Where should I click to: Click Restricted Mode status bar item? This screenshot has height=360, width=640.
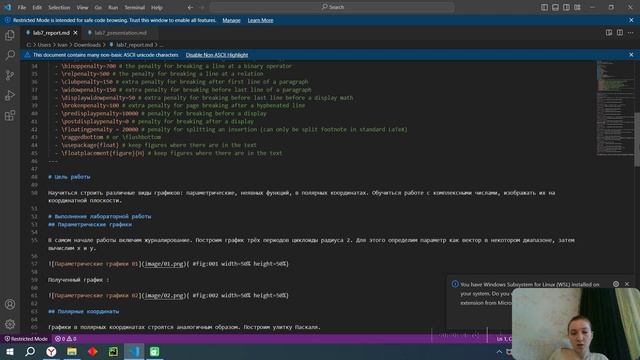click(x=26, y=339)
